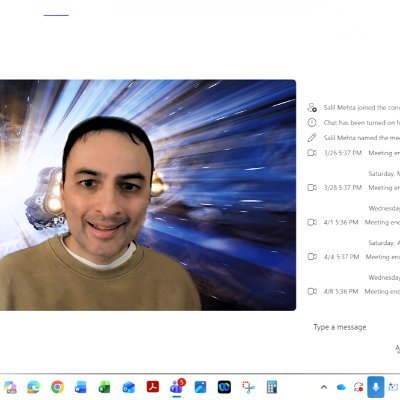Viewport: 400px width, 400px height.
Task: Open Microsoft Word taskbar icon
Action: point(81,387)
